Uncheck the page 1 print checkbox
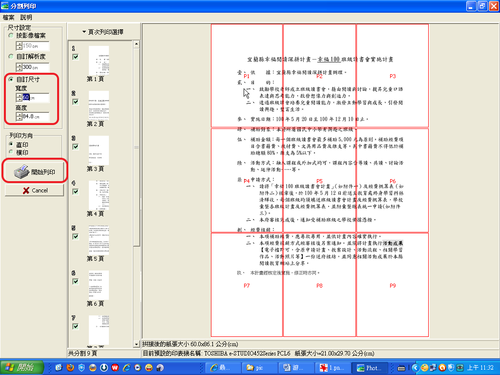Viewport: 500px width, 375px height. (75, 57)
